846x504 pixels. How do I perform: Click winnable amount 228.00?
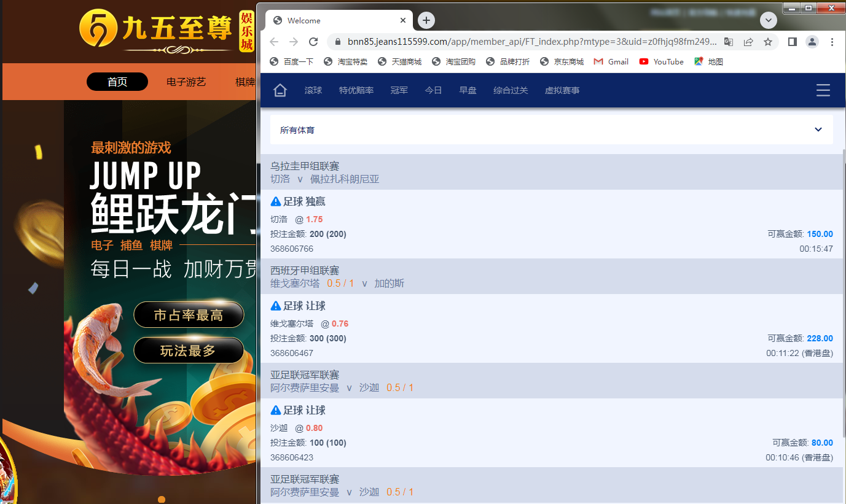tap(820, 338)
